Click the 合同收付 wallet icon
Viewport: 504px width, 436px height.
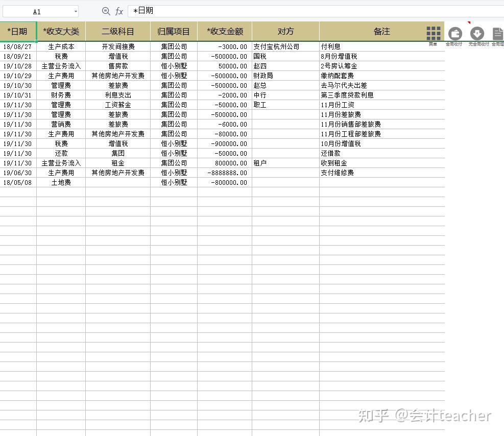455,34
